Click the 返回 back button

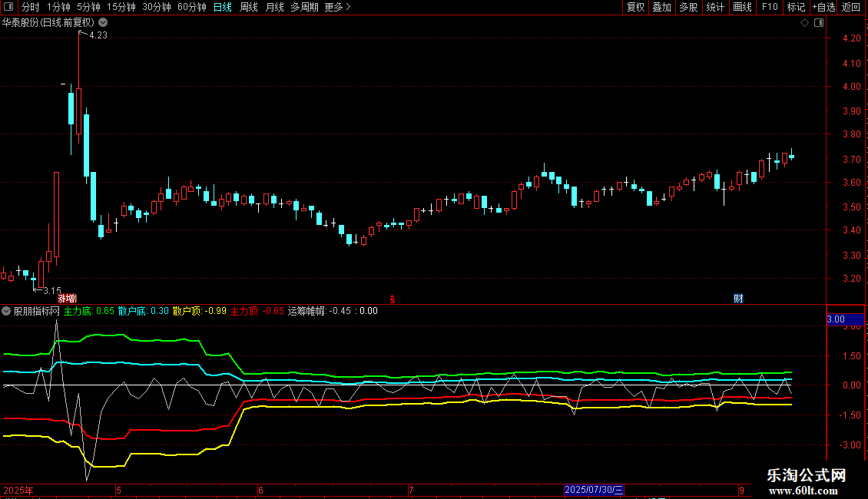[851, 7]
